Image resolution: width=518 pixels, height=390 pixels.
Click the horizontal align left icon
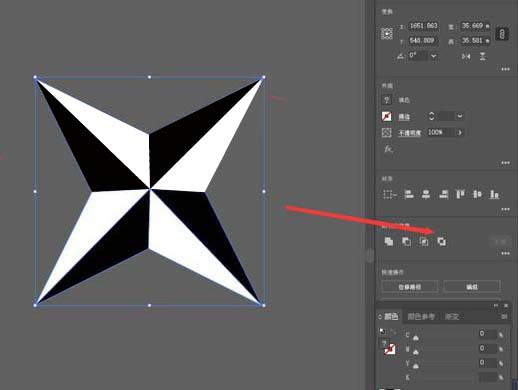(409, 194)
